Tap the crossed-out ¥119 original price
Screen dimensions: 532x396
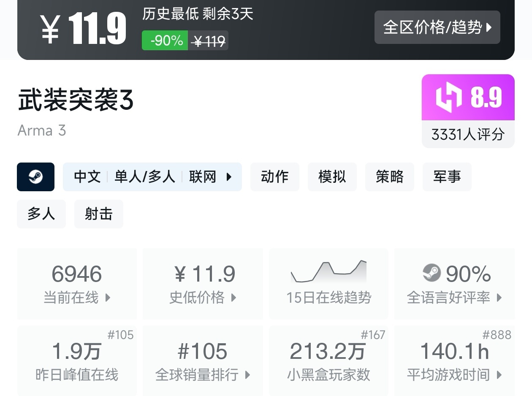[208, 41]
